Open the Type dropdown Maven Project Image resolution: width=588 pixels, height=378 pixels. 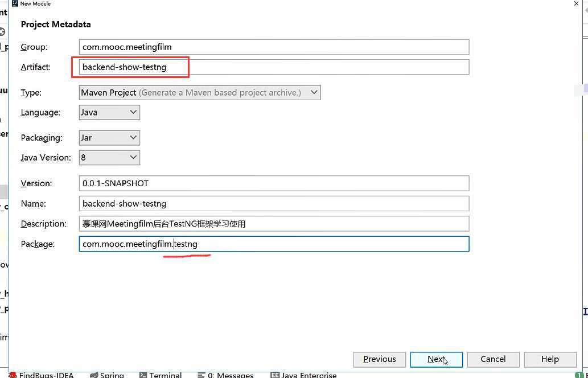pyautogui.click(x=200, y=93)
